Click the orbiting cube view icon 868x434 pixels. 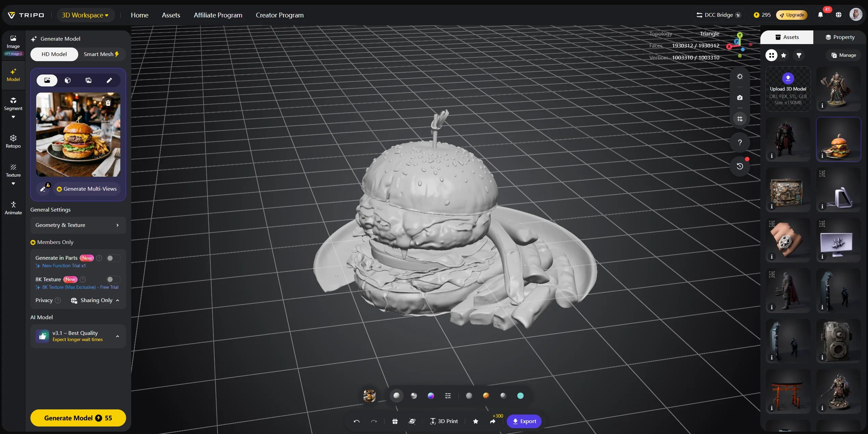[x=412, y=421]
